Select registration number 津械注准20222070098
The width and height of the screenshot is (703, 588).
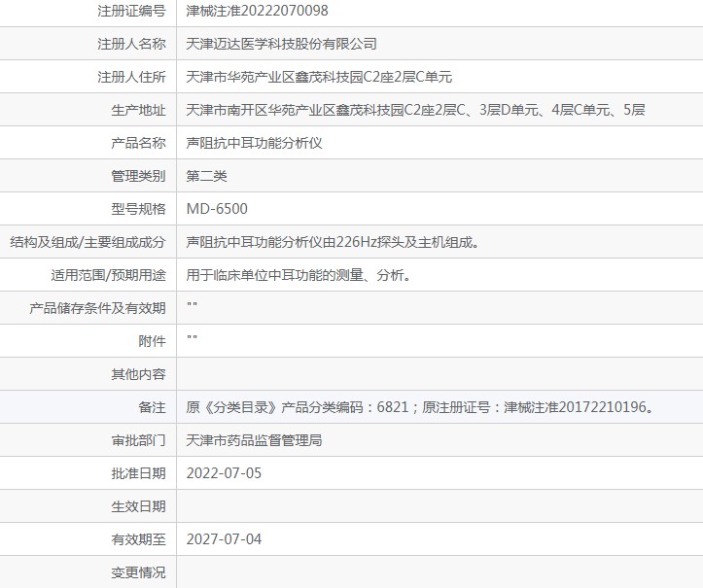point(257,11)
